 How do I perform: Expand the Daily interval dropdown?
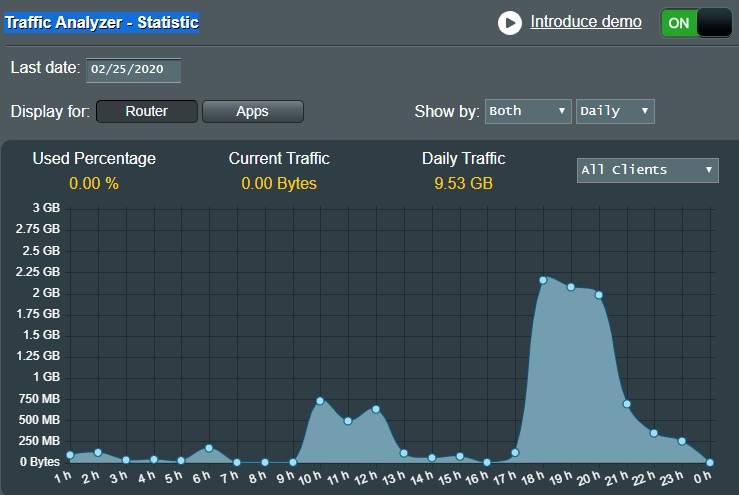[615, 111]
